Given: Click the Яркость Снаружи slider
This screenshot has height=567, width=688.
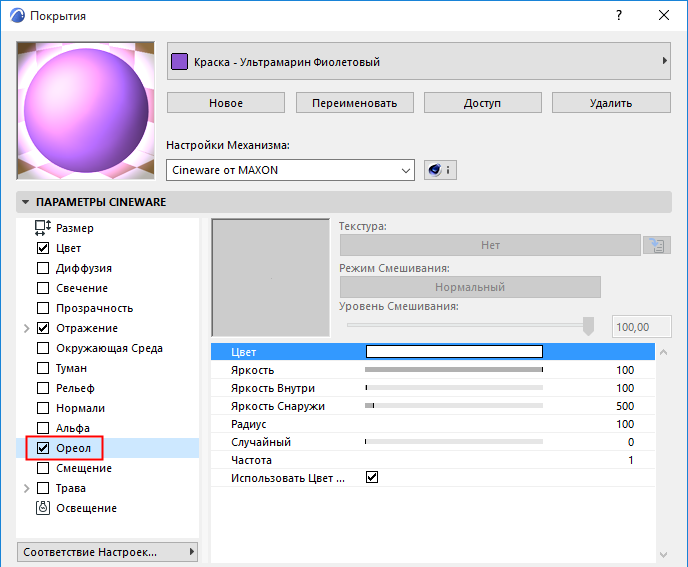Looking at the screenshot, I should click(x=454, y=406).
